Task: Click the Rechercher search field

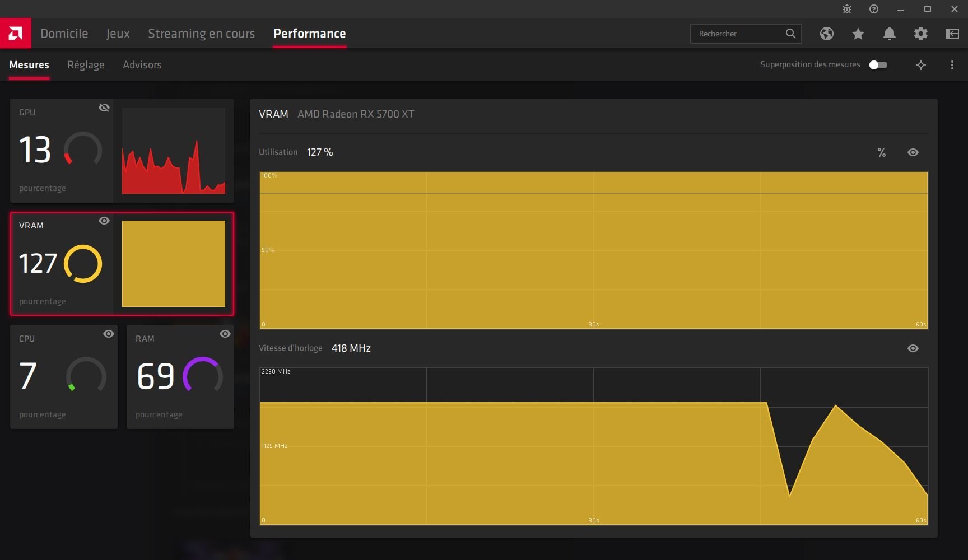Action: (x=738, y=34)
